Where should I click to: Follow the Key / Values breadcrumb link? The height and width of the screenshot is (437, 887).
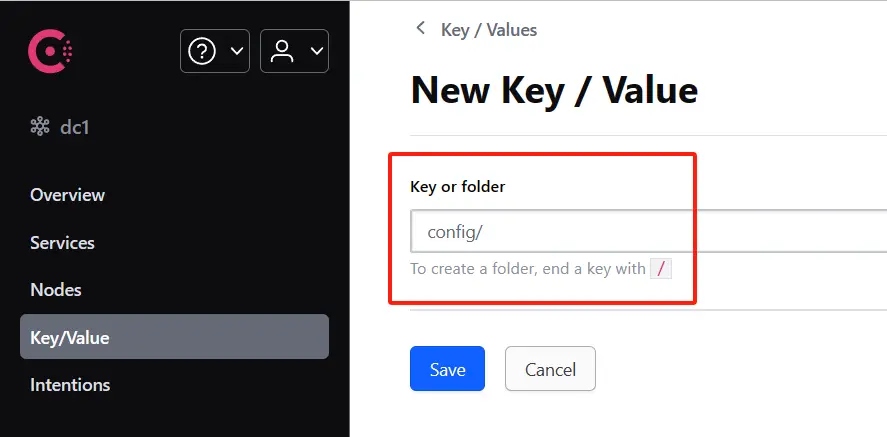pyautogui.click(x=489, y=30)
